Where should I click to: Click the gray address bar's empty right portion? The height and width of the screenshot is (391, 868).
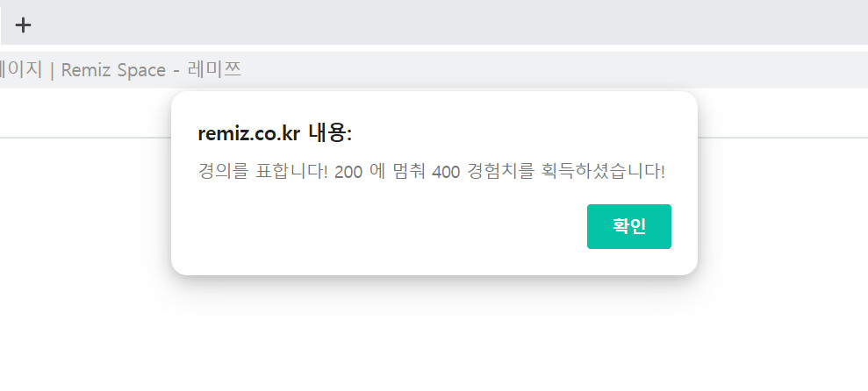click(x=554, y=69)
